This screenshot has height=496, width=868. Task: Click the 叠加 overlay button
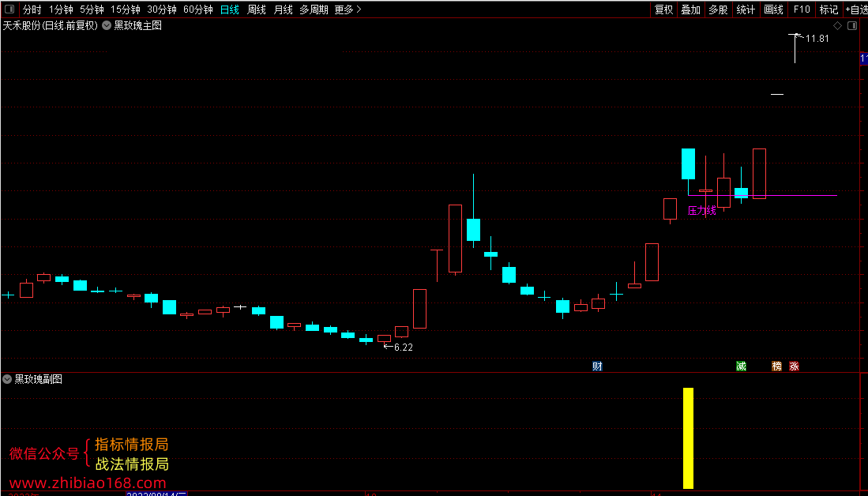coord(691,9)
